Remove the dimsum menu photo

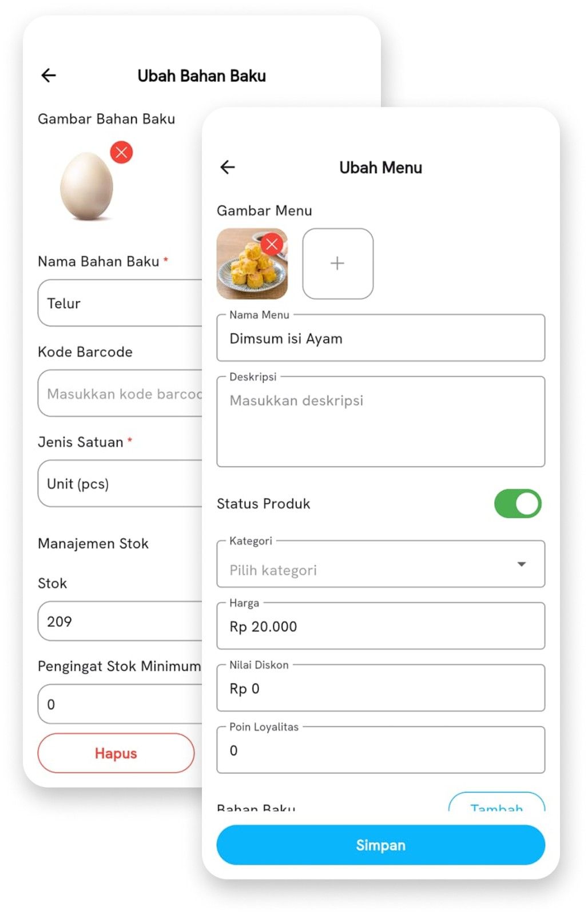272,245
